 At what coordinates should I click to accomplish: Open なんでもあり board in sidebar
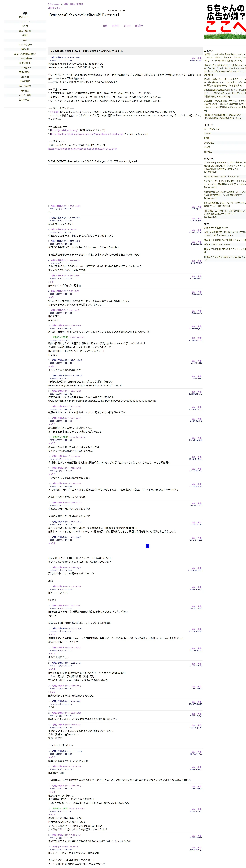click(x=25, y=86)
